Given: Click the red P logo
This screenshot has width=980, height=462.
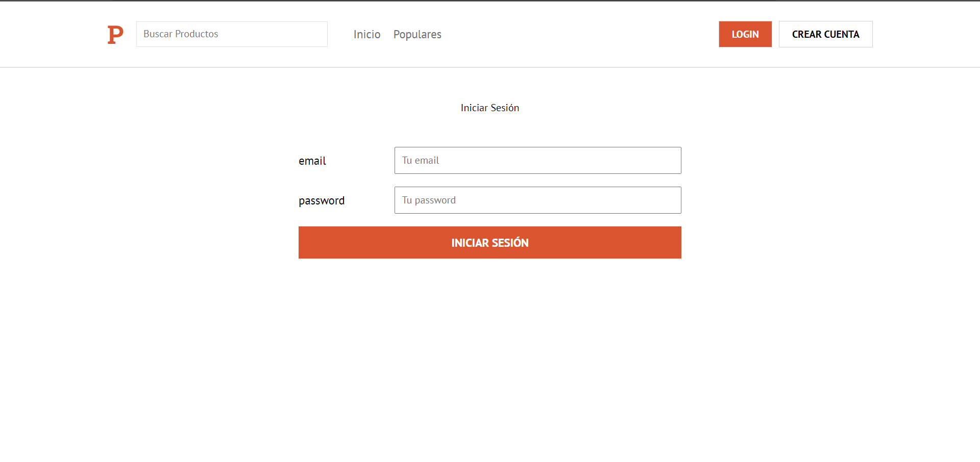Looking at the screenshot, I should coord(115,35).
